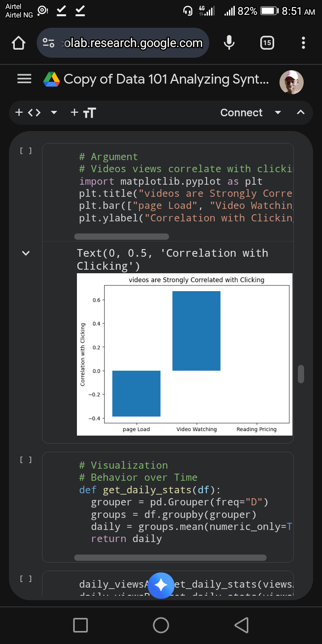
Task: Expand the dropdown arrow next to add code
Action: pos(54,113)
